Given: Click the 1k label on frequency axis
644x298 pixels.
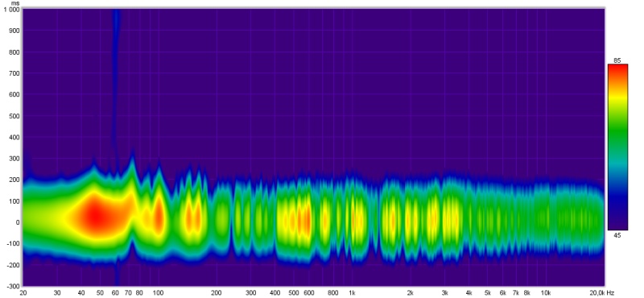Looking at the screenshot, I should 352,292.
